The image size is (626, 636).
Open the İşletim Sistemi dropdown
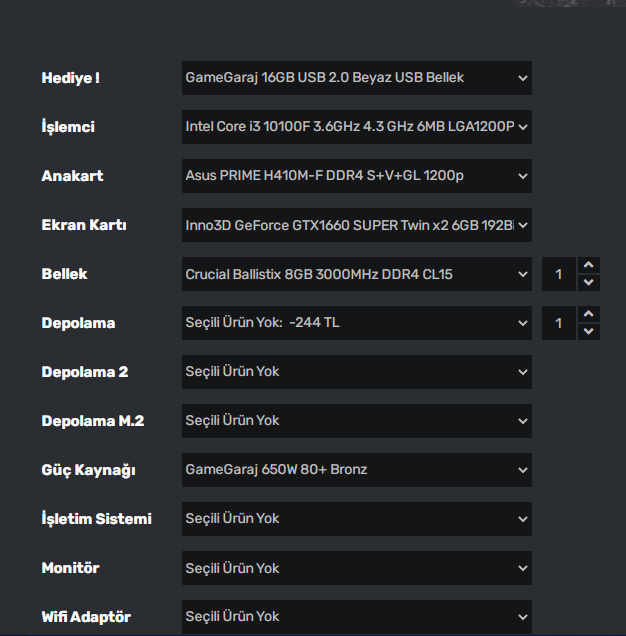click(x=356, y=519)
